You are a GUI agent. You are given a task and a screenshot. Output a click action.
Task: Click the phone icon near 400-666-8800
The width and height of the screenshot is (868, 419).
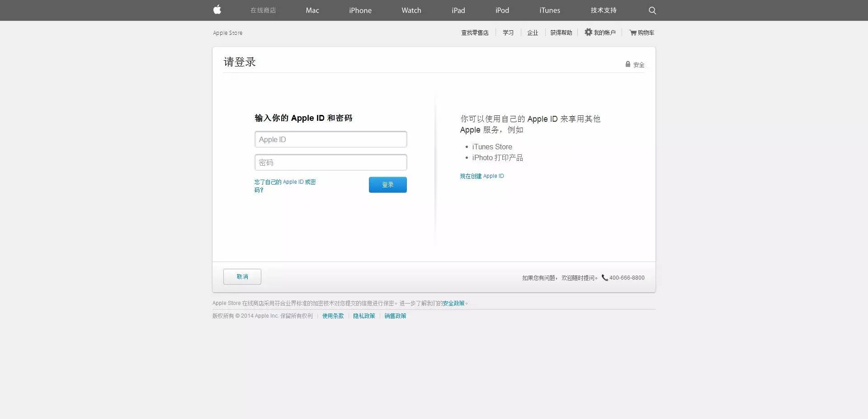pos(604,278)
